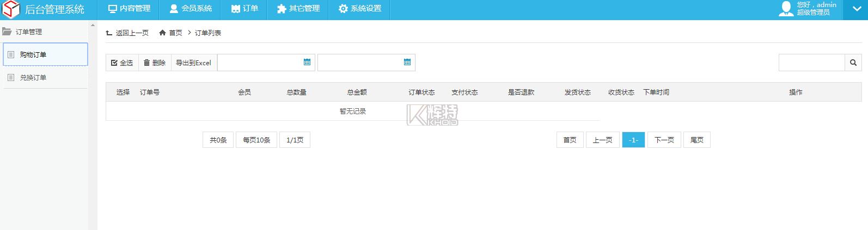The image size is (868, 230).
Task: Click the 返回上一页 back arrow icon
Action: coord(109,33)
